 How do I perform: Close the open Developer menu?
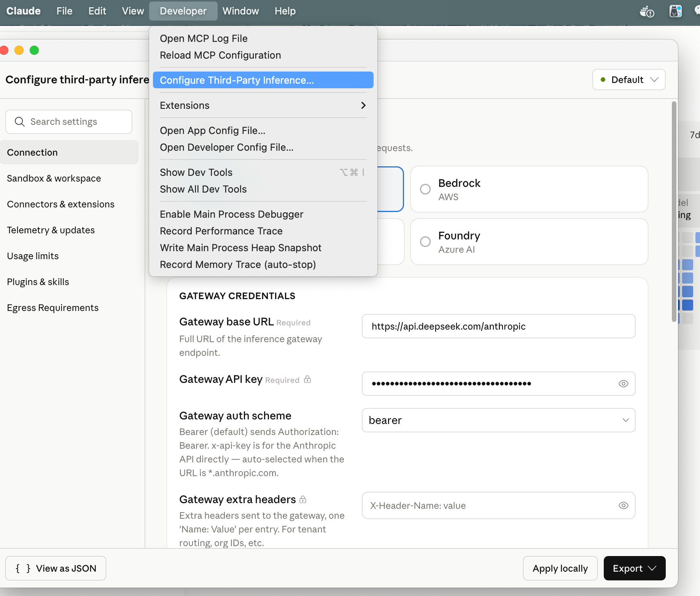pyautogui.click(x=183, y=11)
